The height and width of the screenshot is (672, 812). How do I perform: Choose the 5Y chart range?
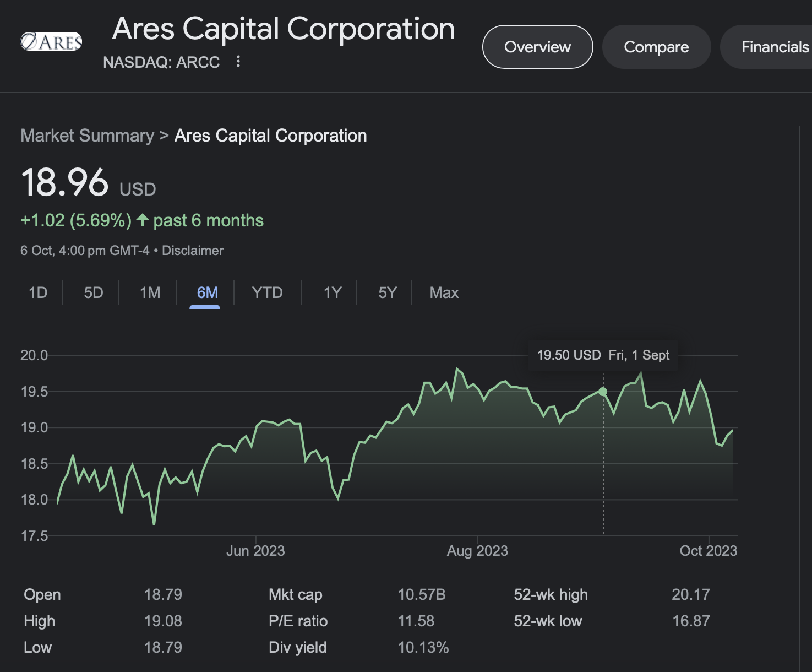coord(388,292)
